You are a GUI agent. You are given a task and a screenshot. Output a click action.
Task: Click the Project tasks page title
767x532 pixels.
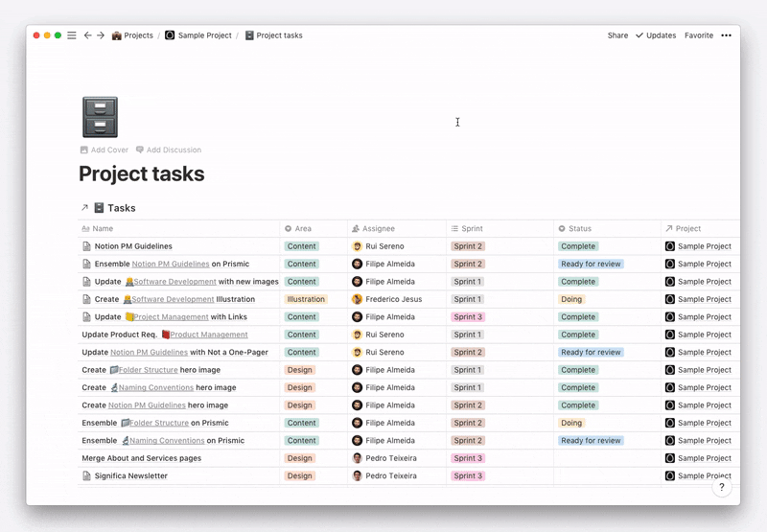pyautogui.click(x=141, y=173)
